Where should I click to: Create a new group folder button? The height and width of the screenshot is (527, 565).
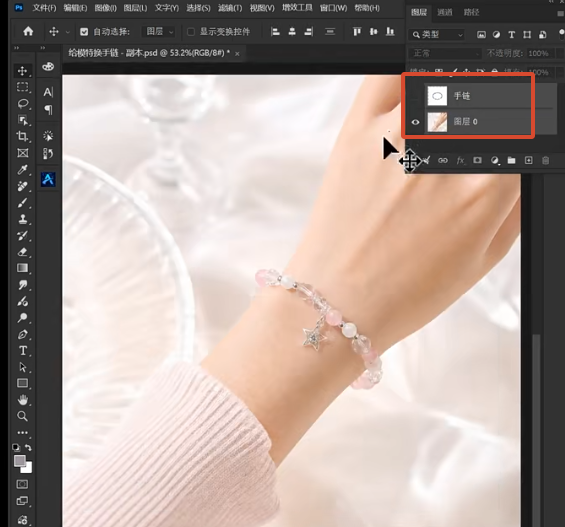(x=511, y=160)
